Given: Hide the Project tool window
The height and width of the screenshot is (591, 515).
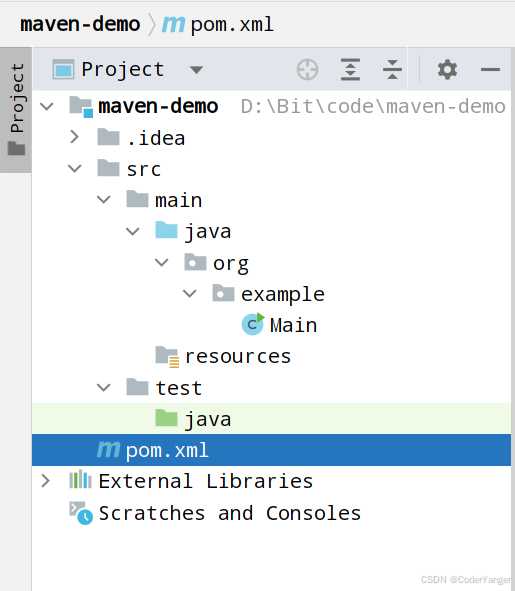Looking at the screenshot, I should 490,70.
